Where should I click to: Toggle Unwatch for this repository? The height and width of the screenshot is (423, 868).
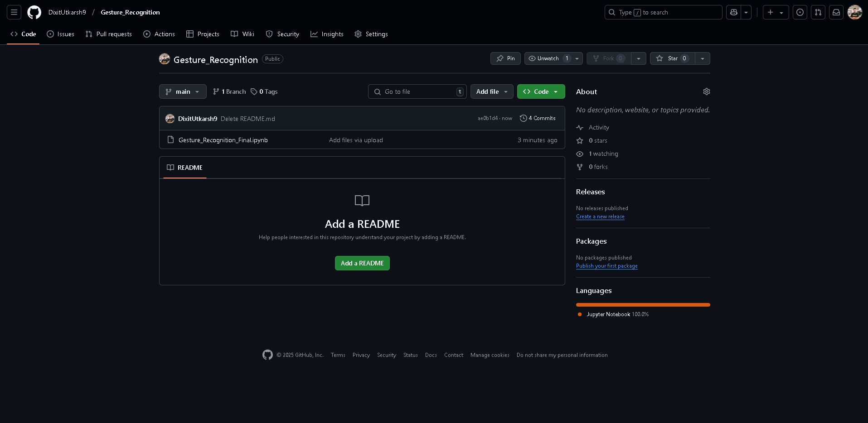pos(553,58)
